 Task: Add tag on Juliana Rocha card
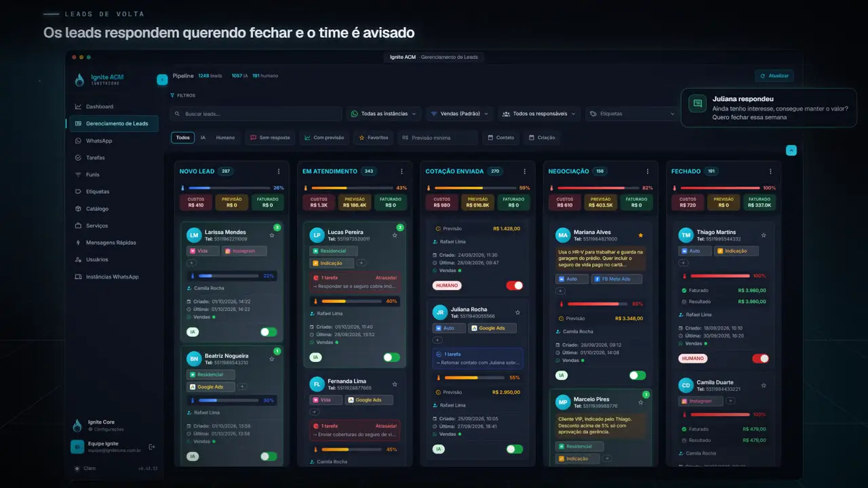437,340
